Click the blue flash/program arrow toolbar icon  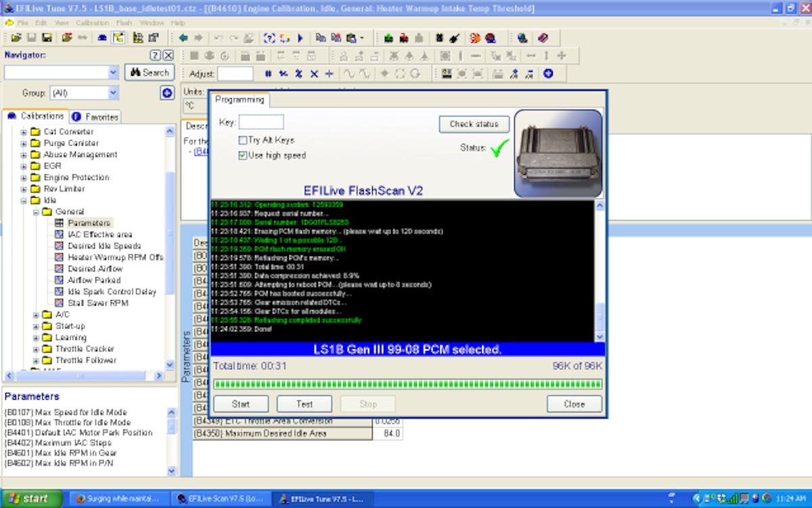300,38
